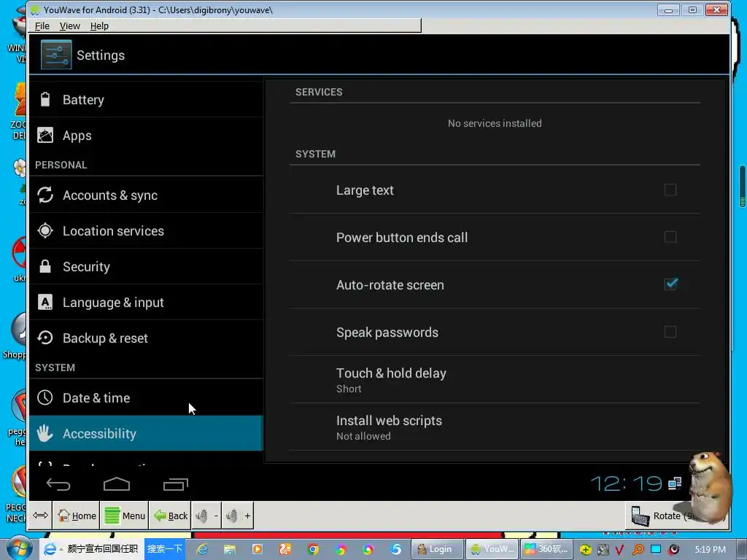Screen dimensions: 747x560
Task: Enable Power button ends call checkbox
Action: coord(670,237)
